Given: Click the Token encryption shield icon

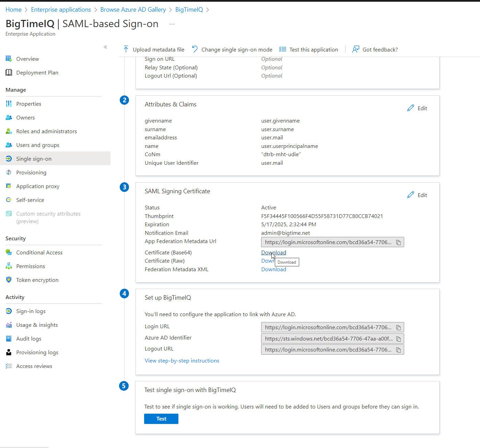Looking at the screenshot, I should [9, 280].
